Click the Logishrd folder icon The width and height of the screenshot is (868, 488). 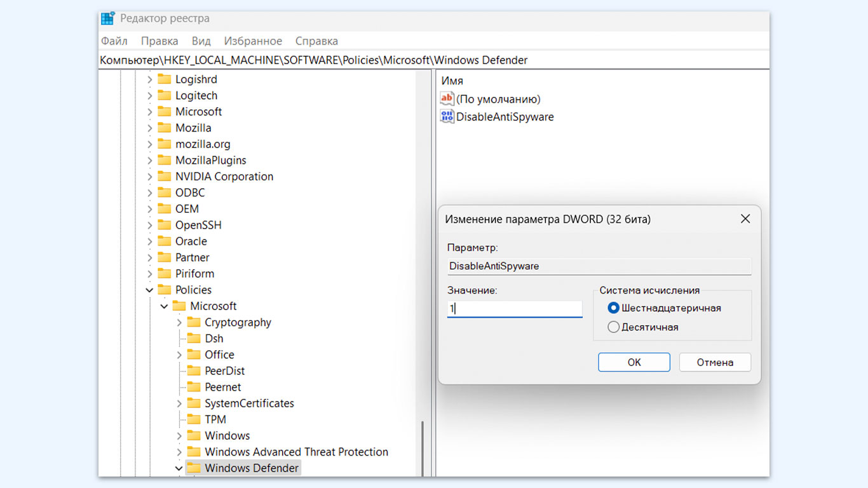coord(165,79)
